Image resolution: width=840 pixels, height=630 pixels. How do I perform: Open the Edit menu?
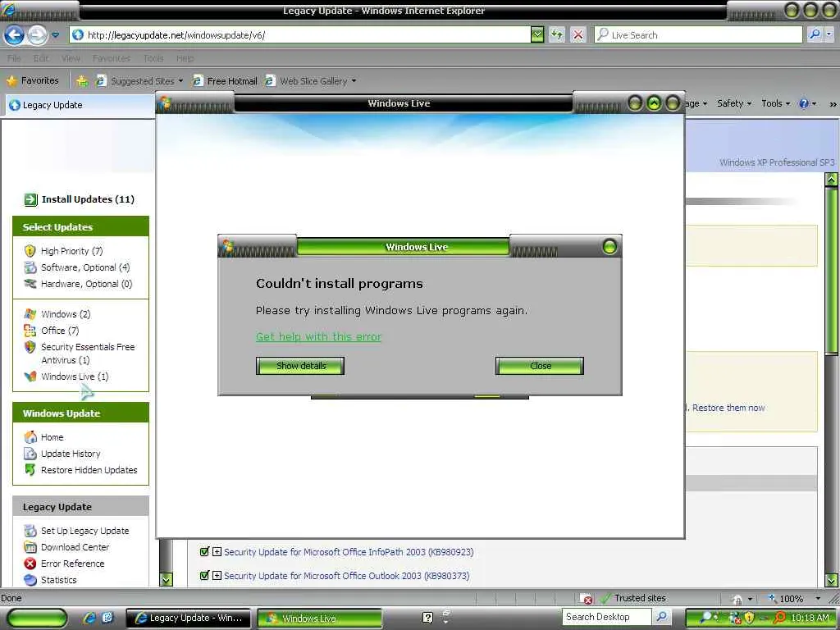(x=41, y=58)
